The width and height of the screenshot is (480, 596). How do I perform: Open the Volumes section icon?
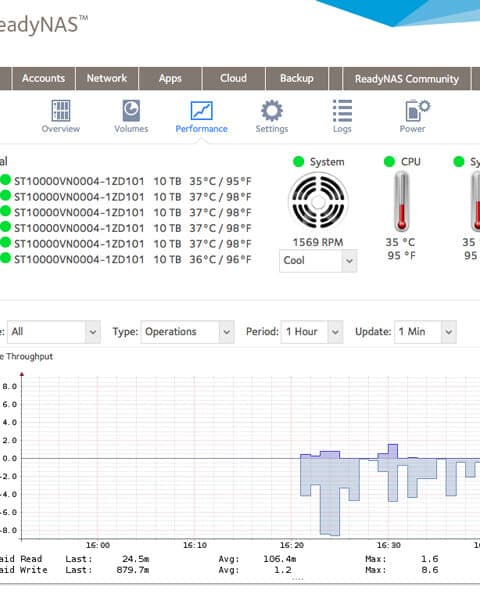131,111
